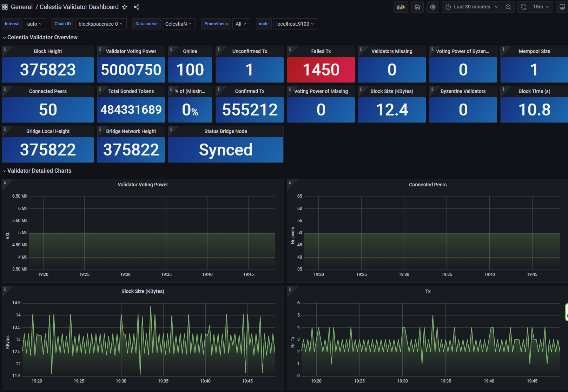The width and height of the screenshot is (568, 392).
Task: Open the blockspacerace-0 Chain ID dropdown
Action: [101, 24]
